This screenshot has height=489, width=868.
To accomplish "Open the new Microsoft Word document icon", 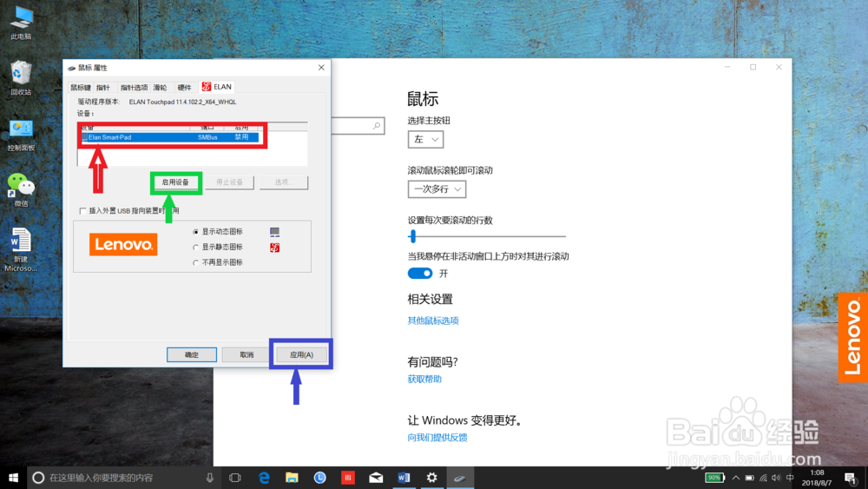I will tap(21, 249).
